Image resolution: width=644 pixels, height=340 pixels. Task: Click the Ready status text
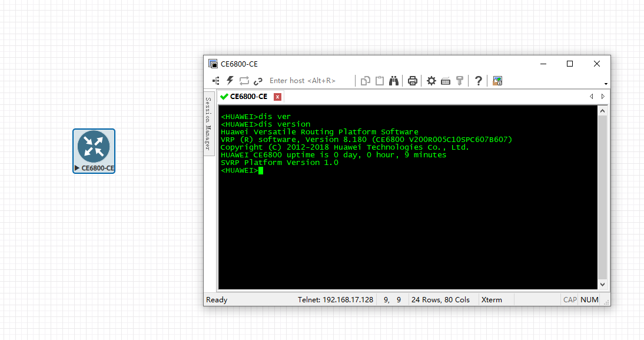[217, 300]
